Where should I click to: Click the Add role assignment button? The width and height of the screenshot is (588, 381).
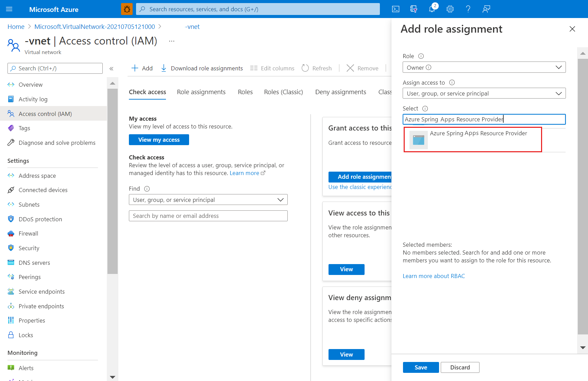360,177
